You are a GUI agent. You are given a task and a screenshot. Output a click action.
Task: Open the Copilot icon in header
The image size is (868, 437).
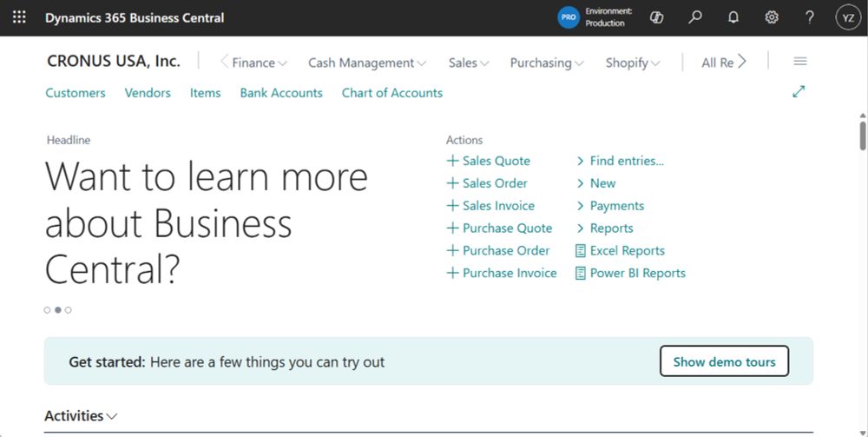[656, 17]
